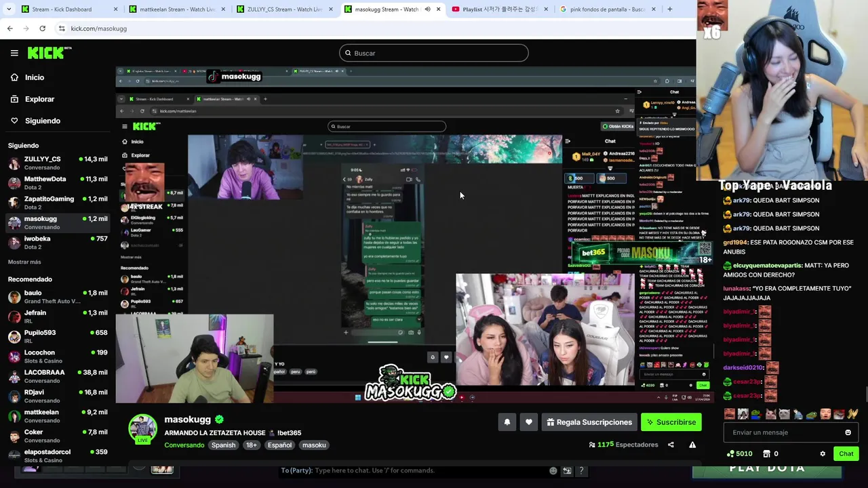Screen dimensions: 868x488
Task: Close the masokugg Stream tab
Action: pyautogui.click(x=439, y=9)
